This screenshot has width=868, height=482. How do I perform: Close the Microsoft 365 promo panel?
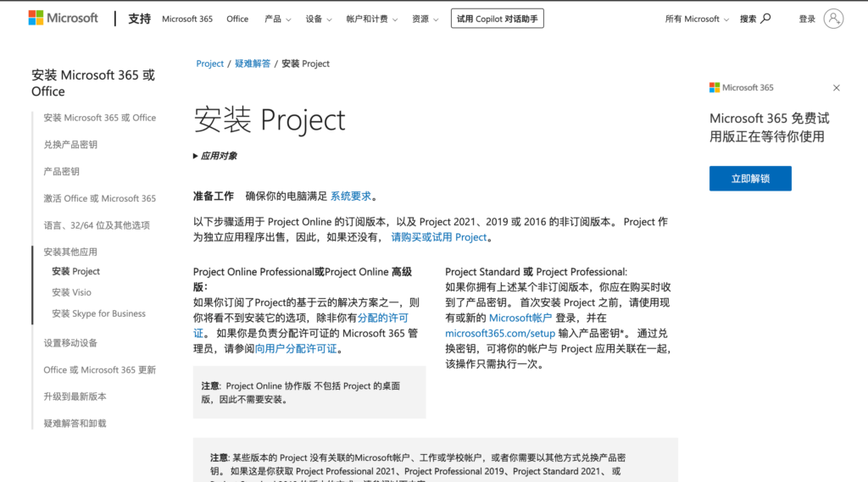click(x=837, y=88)
